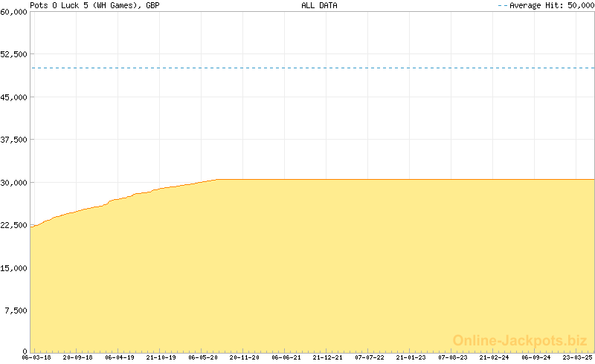Click the 60,000 y-axis value
The width and height of the screenshot is (595, 364).
(x=14, y=12)
